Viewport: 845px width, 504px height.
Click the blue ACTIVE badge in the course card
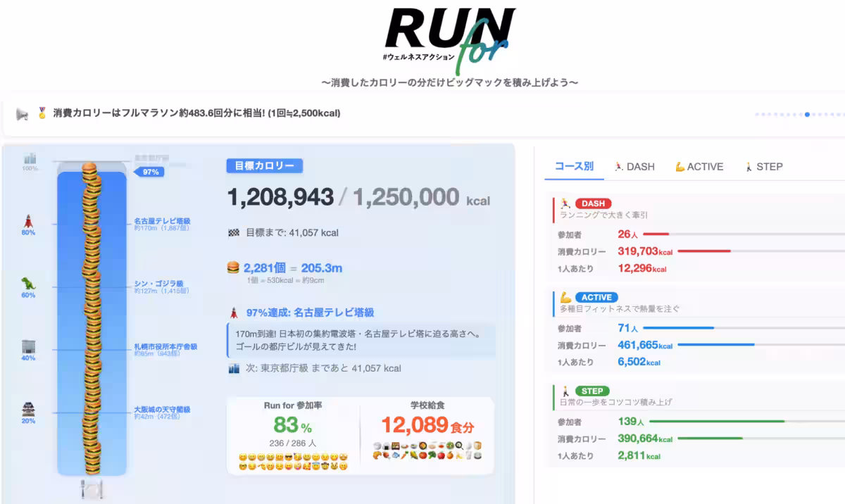(596, 297)
